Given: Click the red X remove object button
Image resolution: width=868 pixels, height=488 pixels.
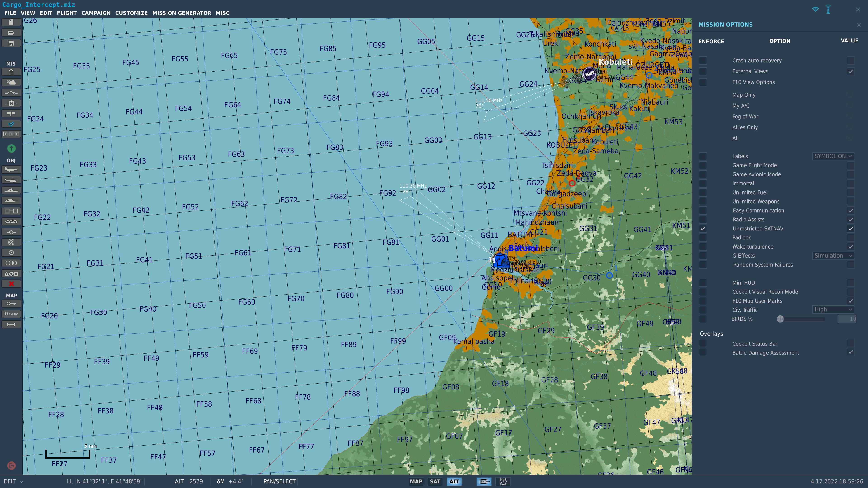Looking at the screenshot, I should pyautogui.click(x=11, y=284).
